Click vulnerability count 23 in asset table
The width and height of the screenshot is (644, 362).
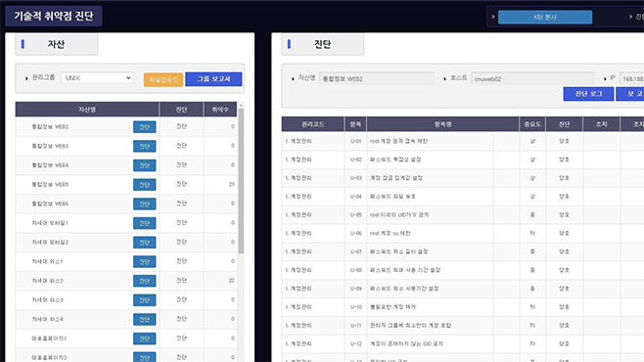232,184
